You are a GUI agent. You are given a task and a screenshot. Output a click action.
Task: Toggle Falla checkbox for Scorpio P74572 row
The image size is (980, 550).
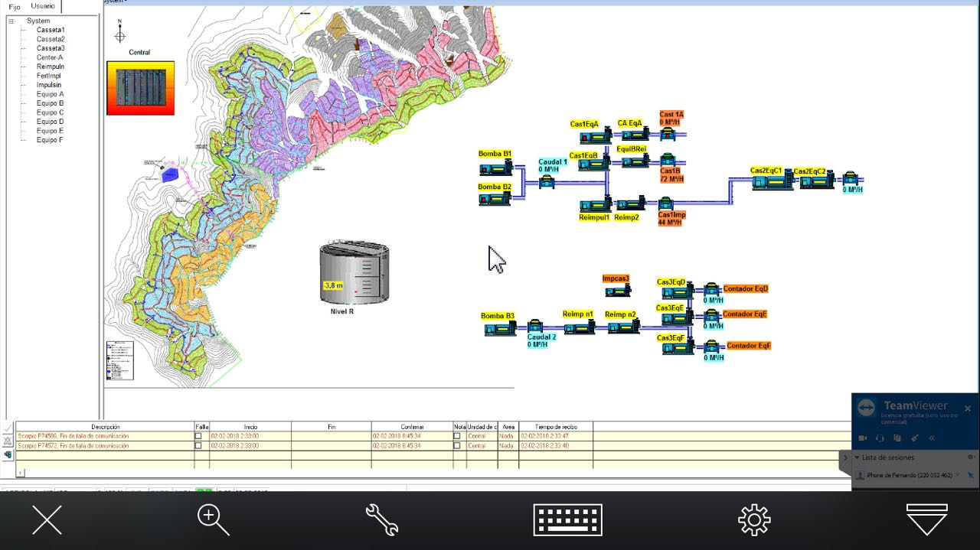(198, 445)
